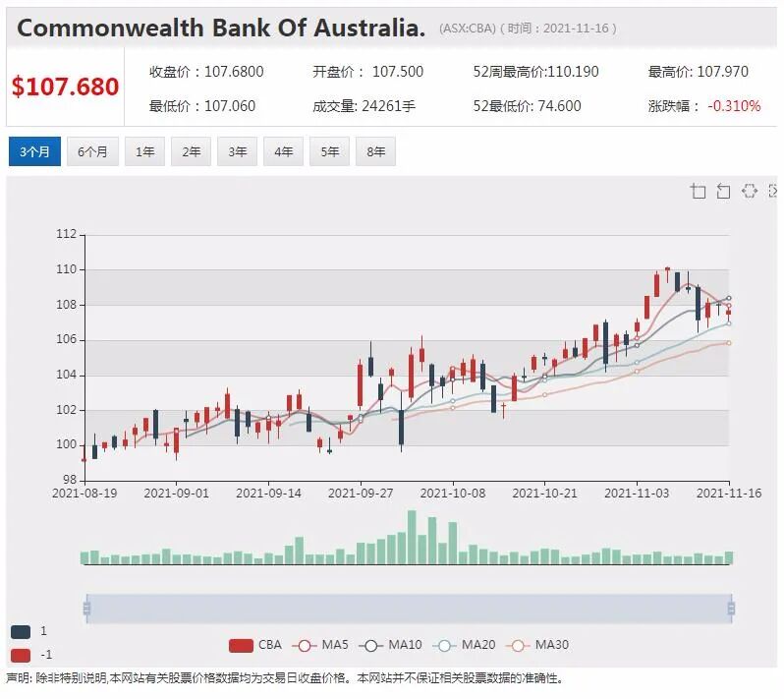Click the 2021-09-27 x-axis date label
Screen dimensions: 784x699
click(361, 494)
